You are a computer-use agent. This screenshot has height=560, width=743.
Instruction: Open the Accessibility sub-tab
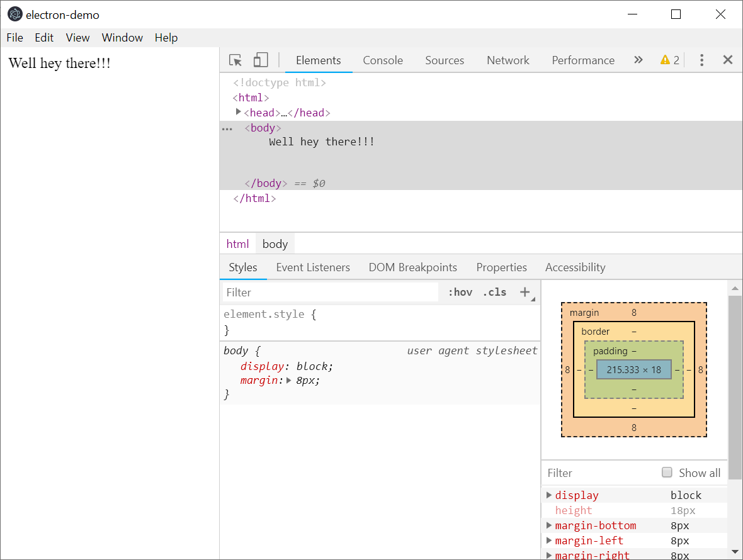click(576, 267)
